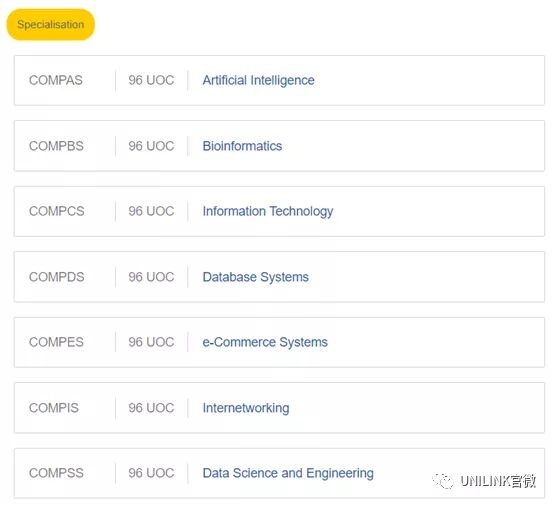
Task: Select the COMPSS code label
Action: (x=56, y=473)
